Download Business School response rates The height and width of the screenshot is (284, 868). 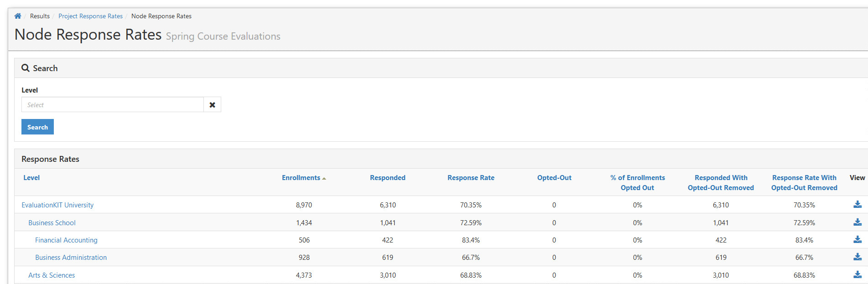[x=858, y=222]
